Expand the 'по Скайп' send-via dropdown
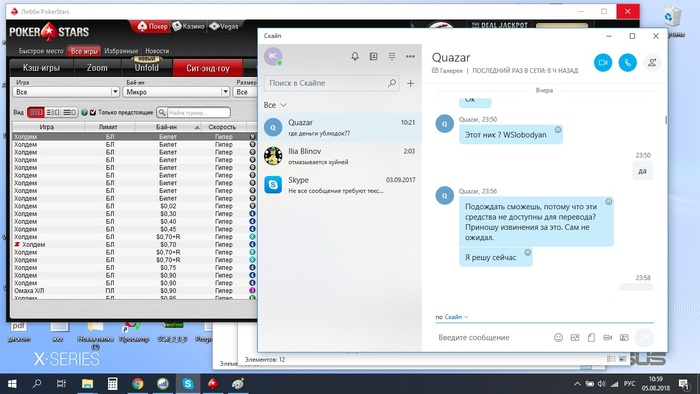700x394 pixels. (452, 317)
